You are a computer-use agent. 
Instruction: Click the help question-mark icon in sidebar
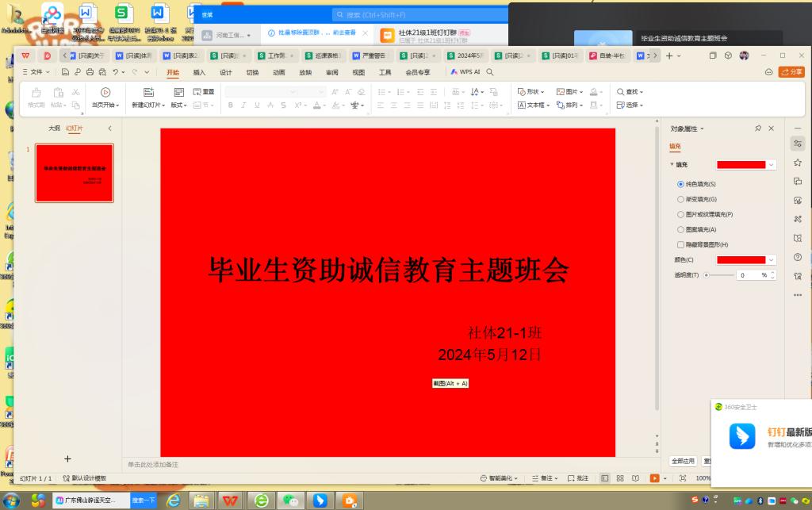coord(798,257)
